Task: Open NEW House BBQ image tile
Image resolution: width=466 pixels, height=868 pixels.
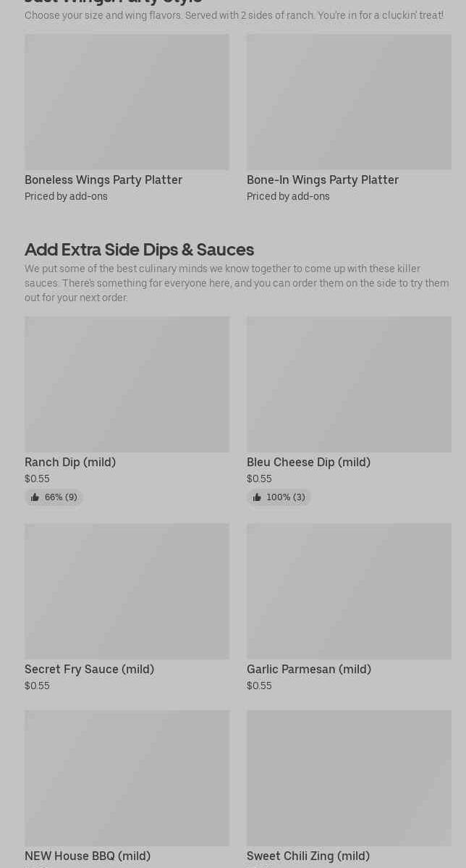Action: pyautogui.click(x=127, y=778)
